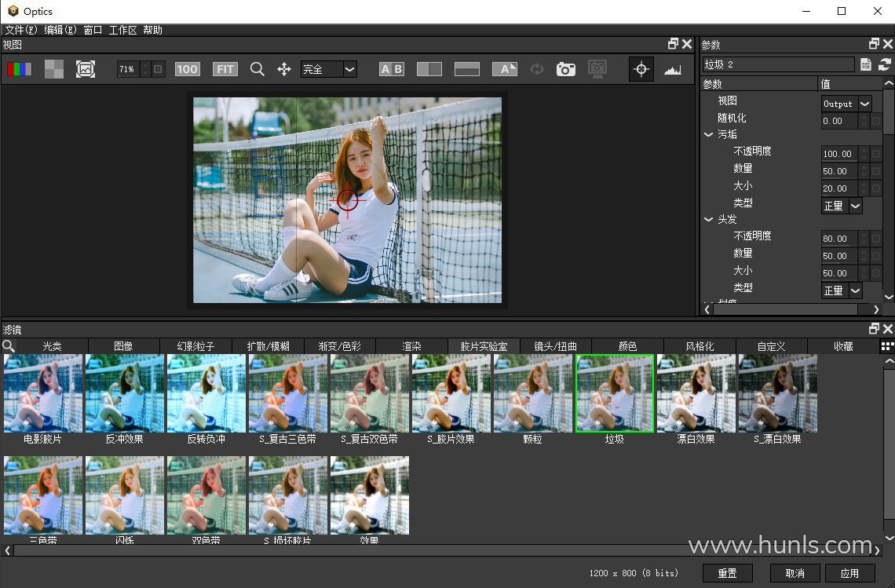
Task: Switch to the 胶片实验室 filter tab
Action: pos(484,346)
